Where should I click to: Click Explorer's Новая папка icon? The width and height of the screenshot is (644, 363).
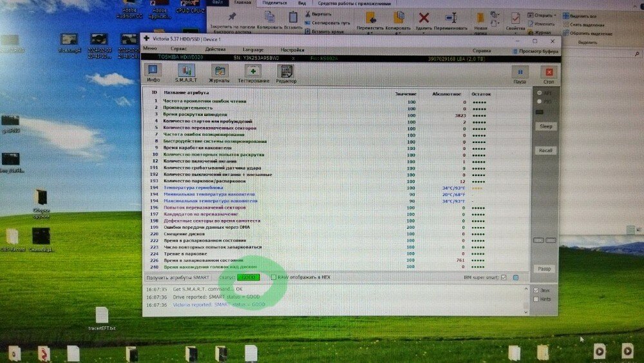point(480,18)
